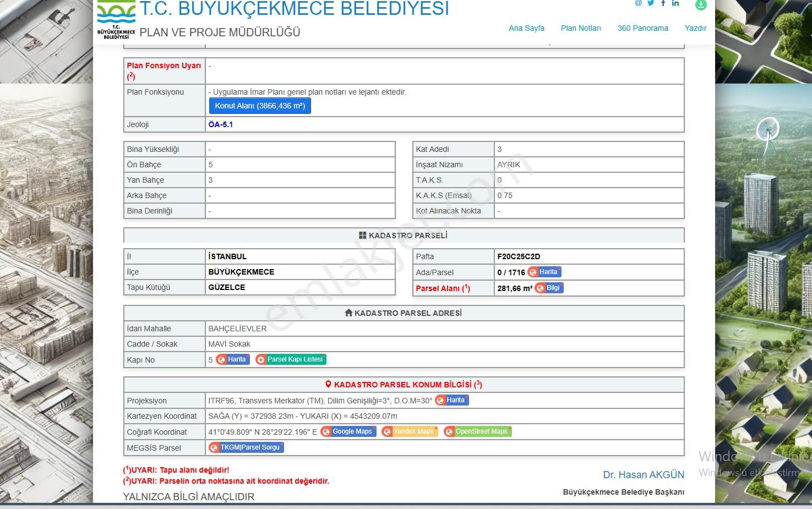
Task: Open Parsel Kapı Listesi button
Action: [x=291, y=359]
